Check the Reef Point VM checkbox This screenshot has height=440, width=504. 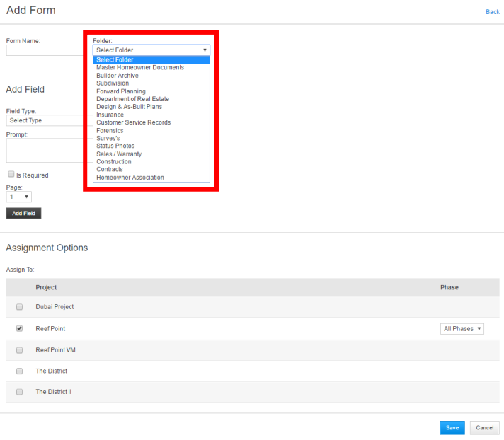pyautogui.click(x=20, y=350)
